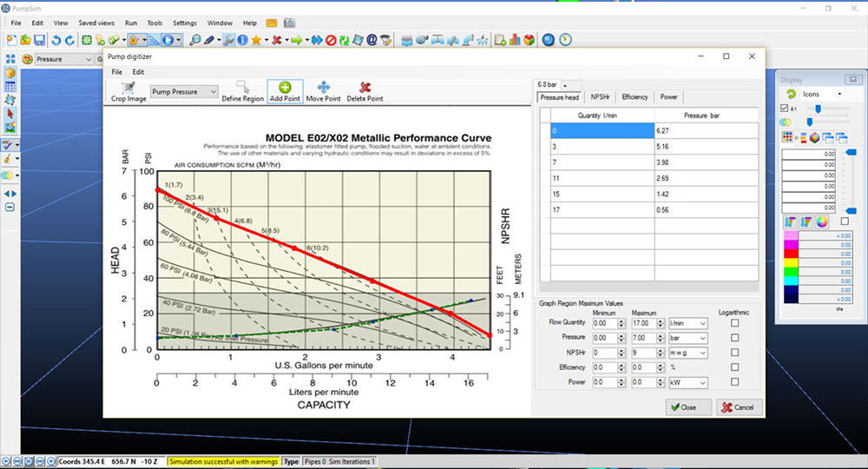Click the camera icon next to Help
This screenshot has width=868, height=469.
[x=290, y=23]
